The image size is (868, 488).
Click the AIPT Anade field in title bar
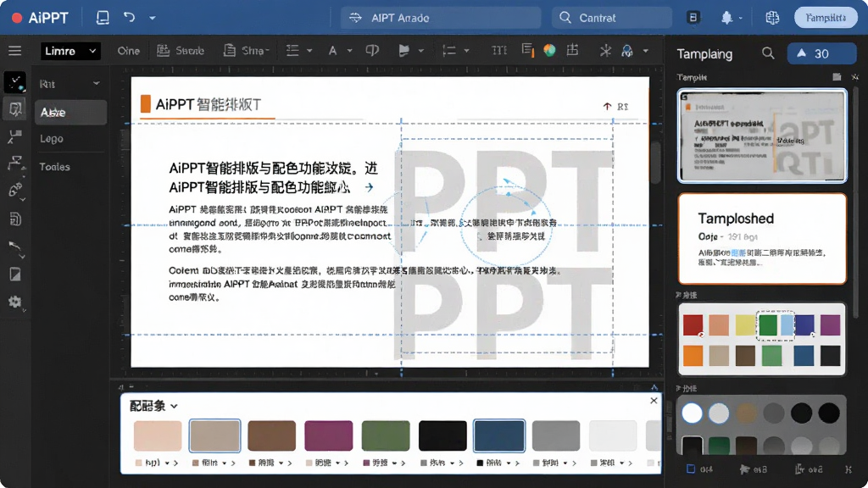[x=441, y=18]
